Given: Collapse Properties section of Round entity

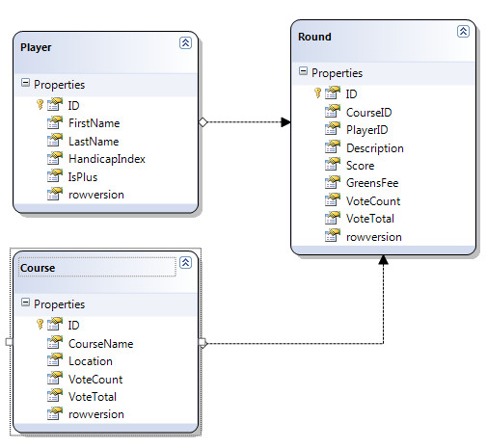Looking at the screenshot, I should [303, 71].
